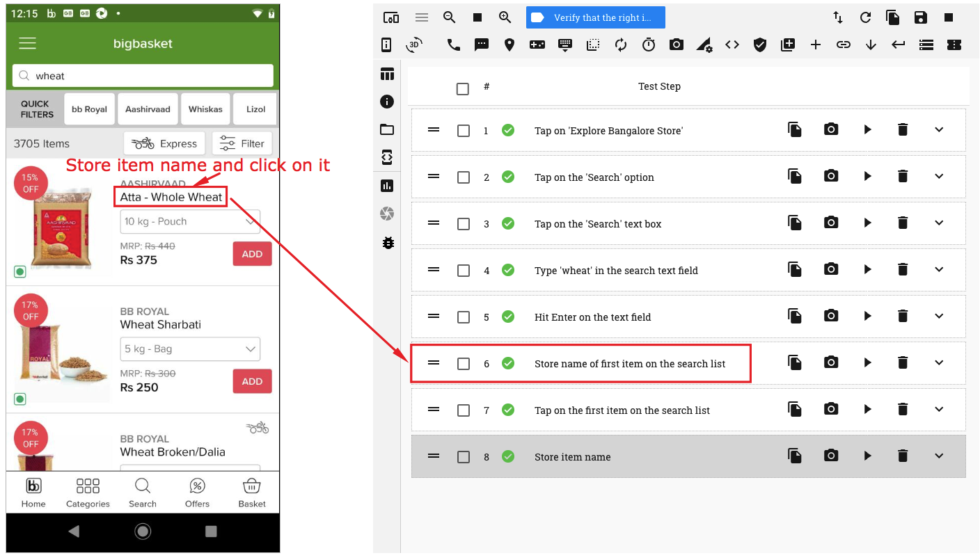The width and height of the screenshot is (980, 560).
Task: Select the checkbox for step 6
Action: coord(464,364)
